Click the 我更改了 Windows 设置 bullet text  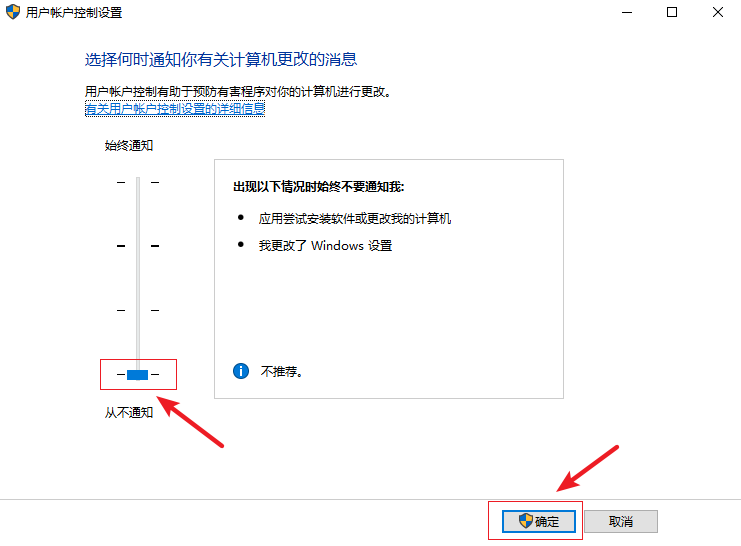coord(325,246)
